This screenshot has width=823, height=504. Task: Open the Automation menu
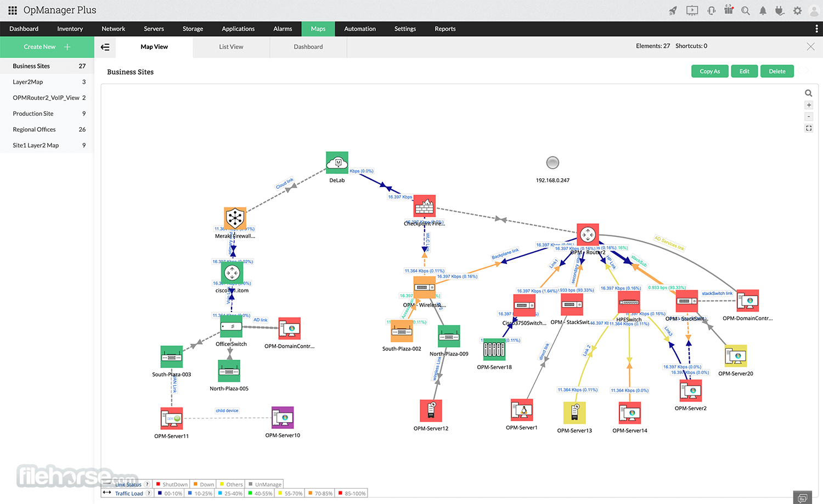tap(360, 29)
